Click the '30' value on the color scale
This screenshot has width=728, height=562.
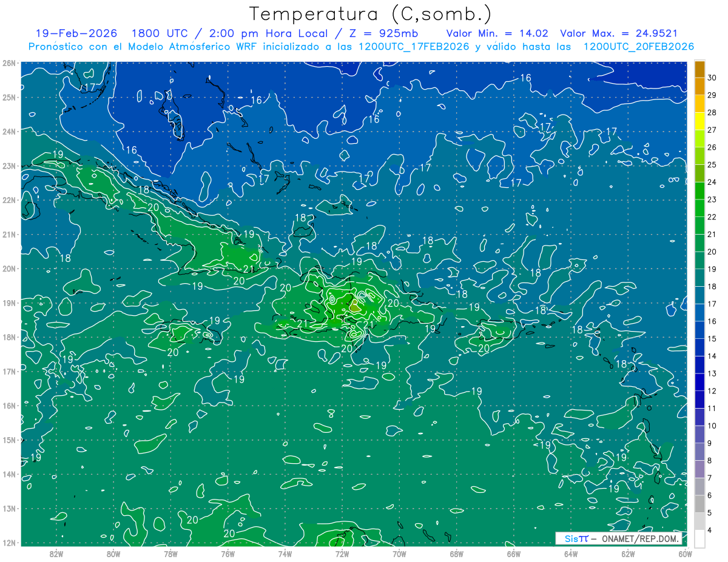(712, 78)
